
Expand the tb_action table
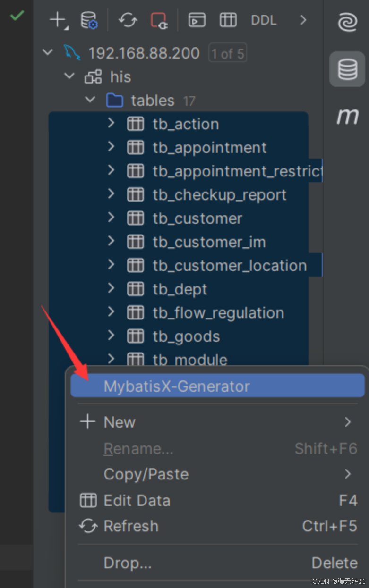(111, 123)
